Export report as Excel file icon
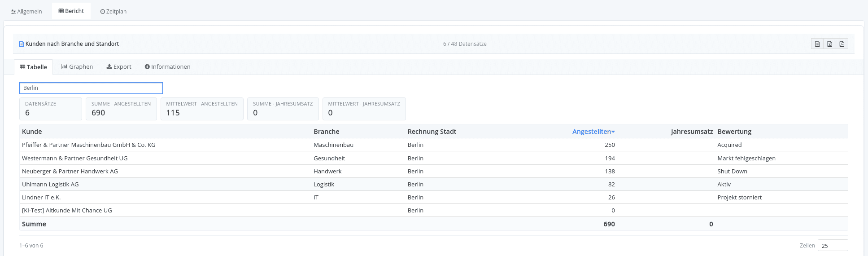 point(829,44)
